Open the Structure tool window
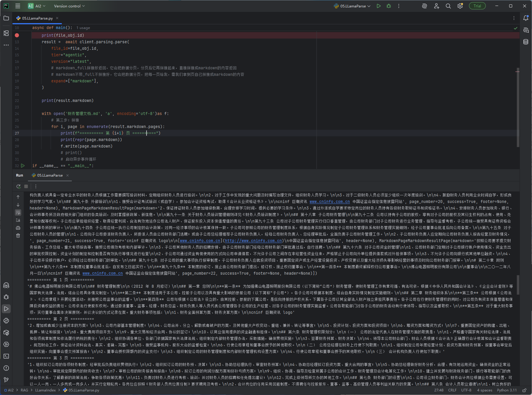Image resolution: width=532 pixels, height=395 pixels. [x=6, y=33]
